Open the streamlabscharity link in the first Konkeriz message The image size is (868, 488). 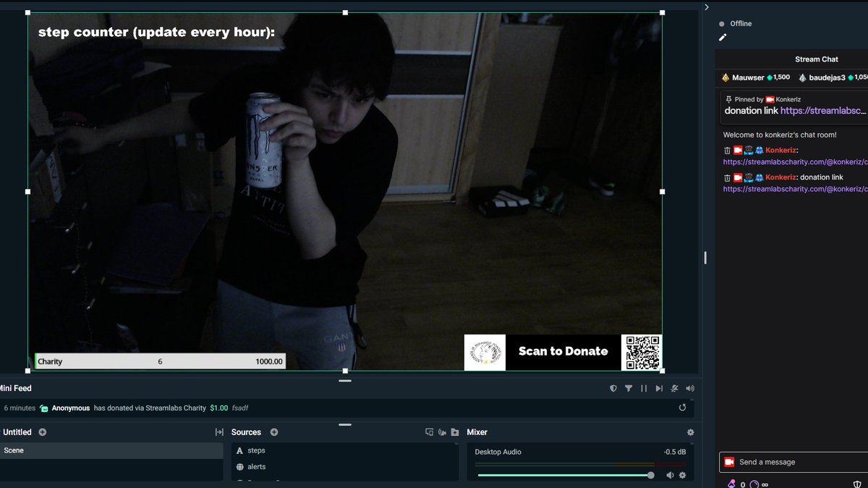(795, 162)
